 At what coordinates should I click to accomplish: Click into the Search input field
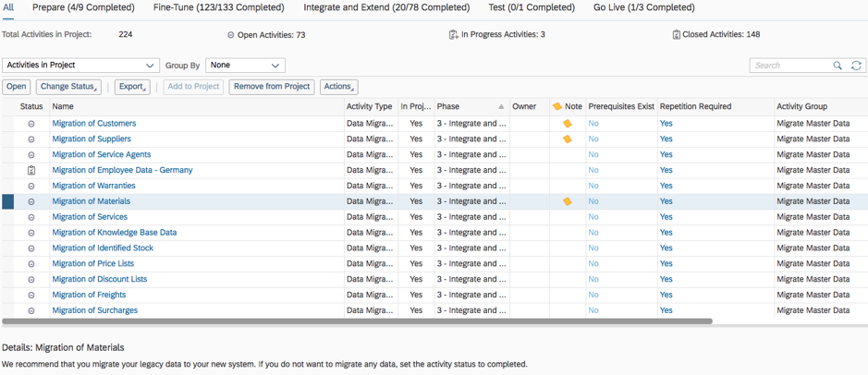(x=791, y=66)
